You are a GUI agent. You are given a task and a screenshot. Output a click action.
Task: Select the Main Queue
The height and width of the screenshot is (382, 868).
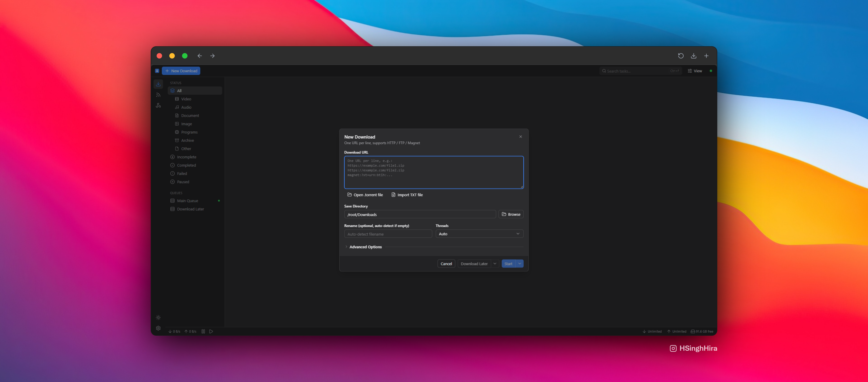click(195, 201)
